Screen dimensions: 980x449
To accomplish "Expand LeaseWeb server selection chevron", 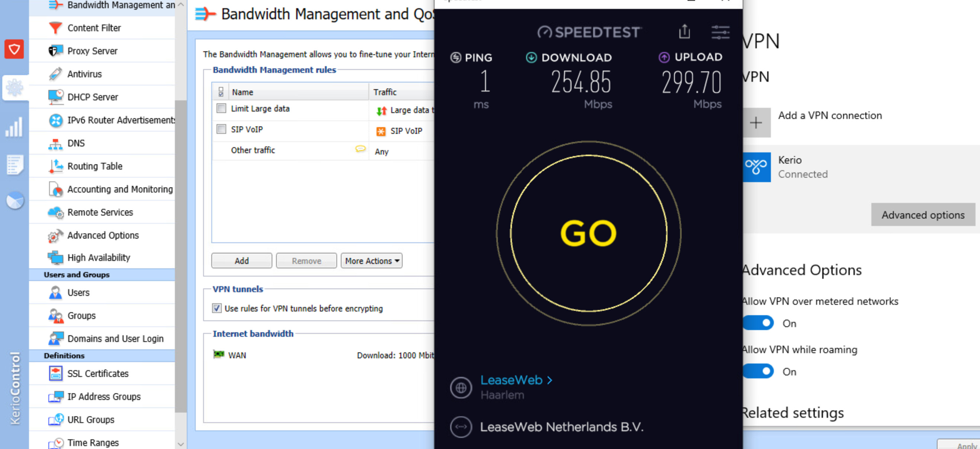I will [550, 380].
